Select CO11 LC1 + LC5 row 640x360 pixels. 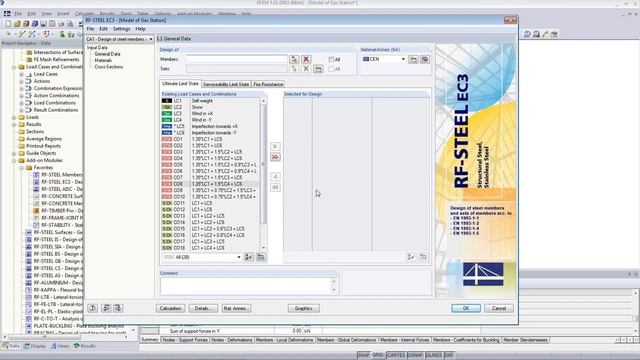(x=210, y=203)
